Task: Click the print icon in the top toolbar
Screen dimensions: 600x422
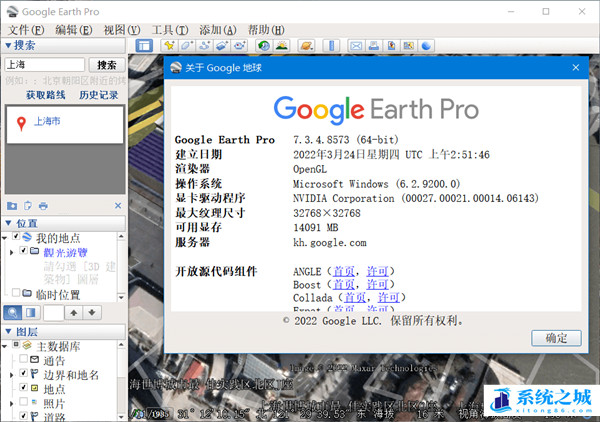Action: [x=373, y=46]
